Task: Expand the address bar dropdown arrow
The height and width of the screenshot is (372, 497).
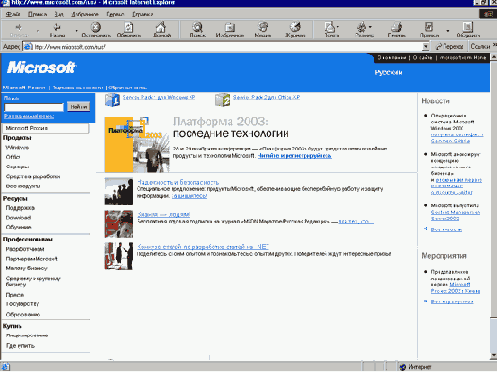Action: pyautogui.click(x=425, y=47)
